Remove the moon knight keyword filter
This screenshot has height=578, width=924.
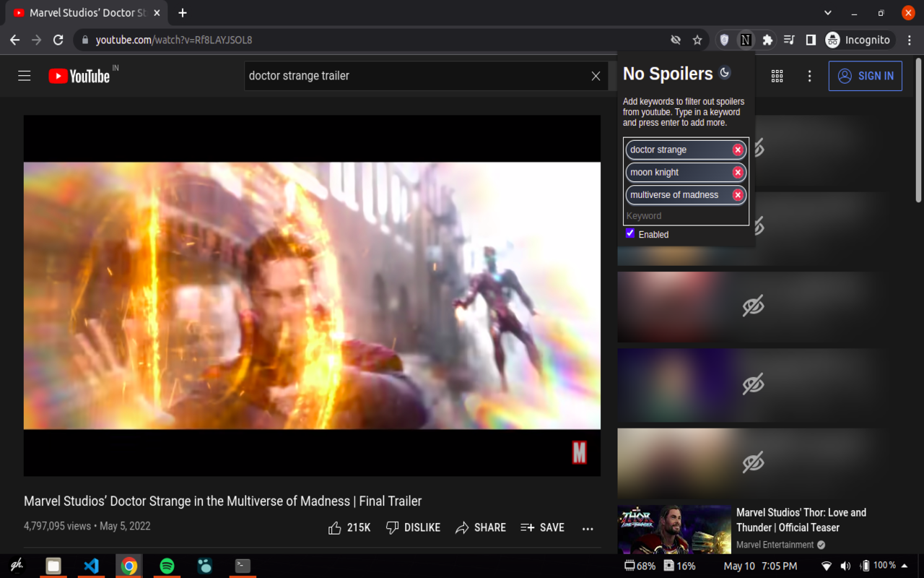click(x=737, y=172)
